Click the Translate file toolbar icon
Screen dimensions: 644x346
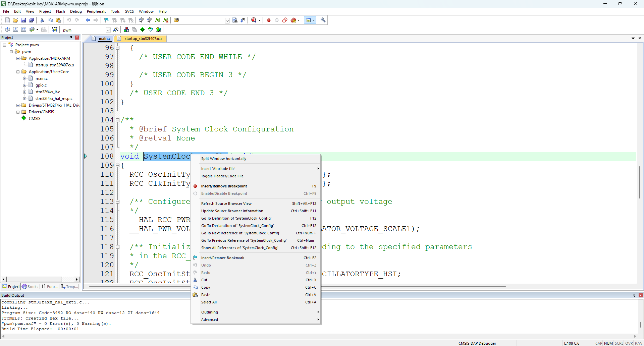7,30
